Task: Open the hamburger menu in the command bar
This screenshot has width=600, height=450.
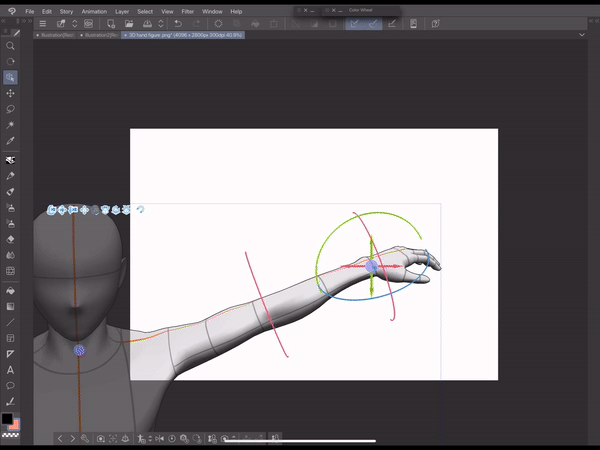Action: (x=42, y=23)
